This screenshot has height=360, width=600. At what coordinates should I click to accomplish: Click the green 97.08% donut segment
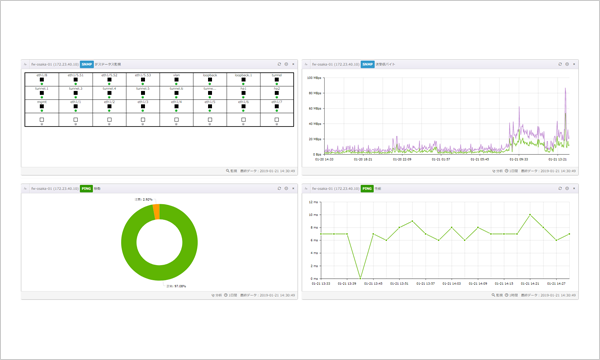160,272
